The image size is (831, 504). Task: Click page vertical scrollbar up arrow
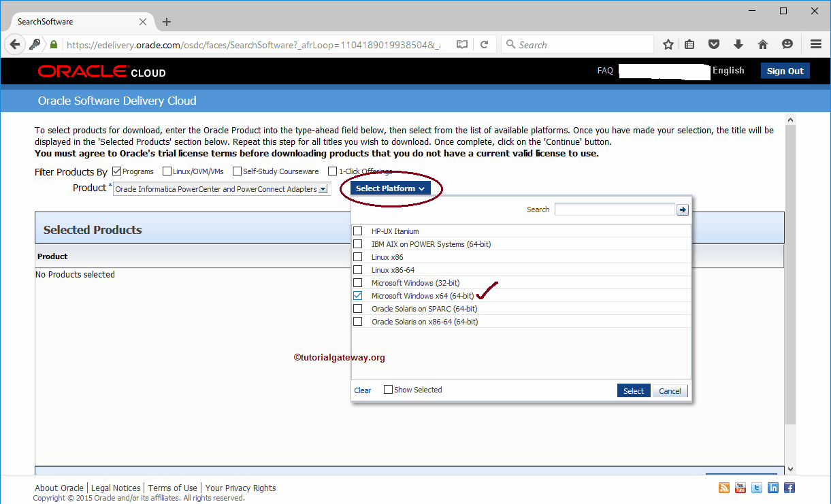790,120
